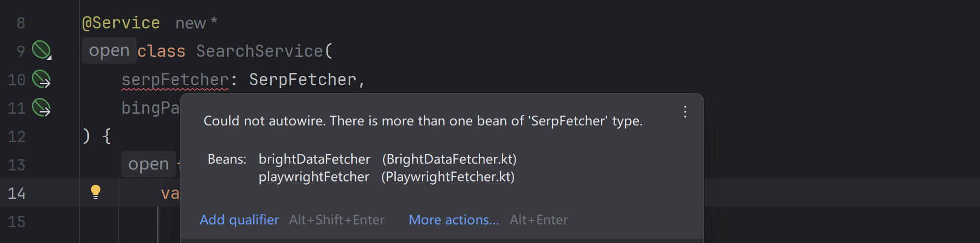Click the Spring bean gutter icon on line 9
Screen dimensions: 980x243
click(42, 50)
